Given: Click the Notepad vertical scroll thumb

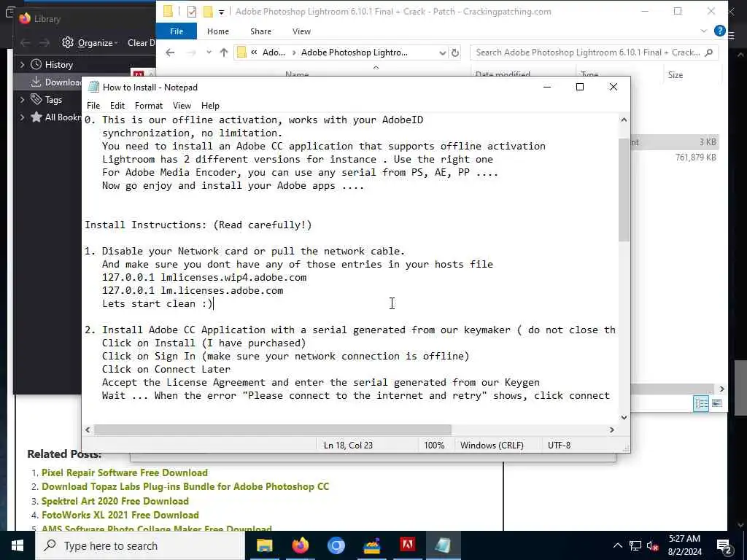Looking at the screenshot, I should pyautogui.click(x=624, y=190).
